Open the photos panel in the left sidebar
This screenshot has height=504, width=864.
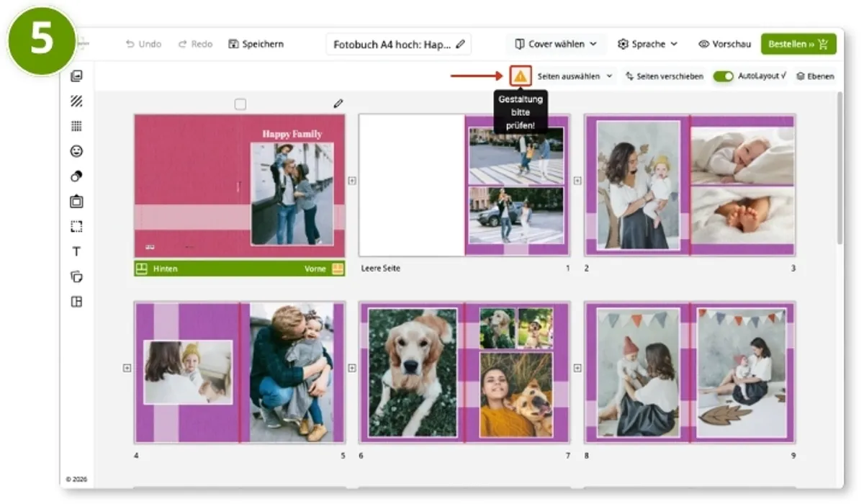click(76, 76)
